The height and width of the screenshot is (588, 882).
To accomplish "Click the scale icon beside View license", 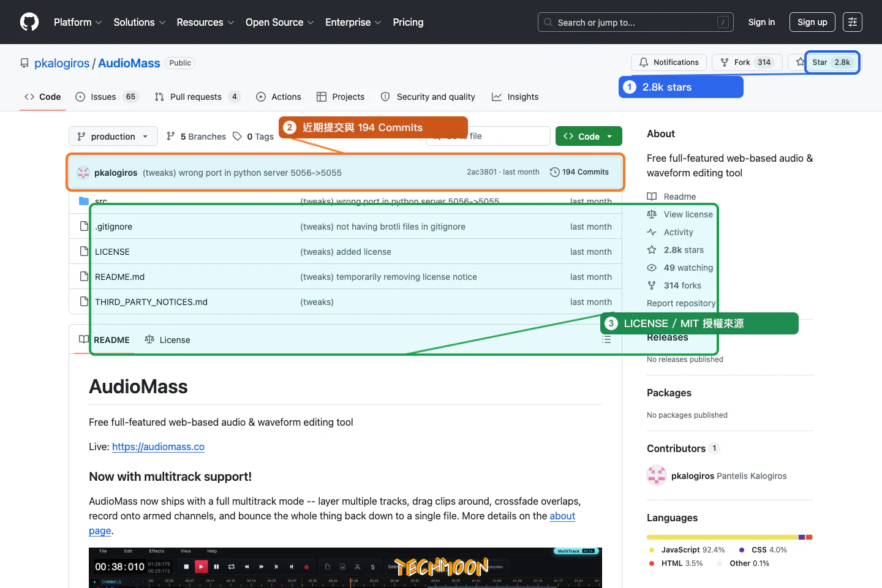I will tap(652, 214).
